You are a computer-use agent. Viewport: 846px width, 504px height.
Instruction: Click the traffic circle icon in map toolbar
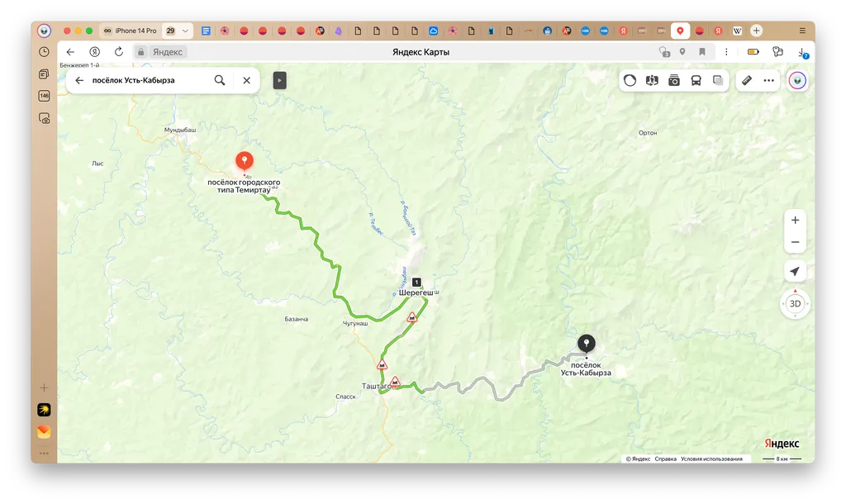[x=630, y=80]
